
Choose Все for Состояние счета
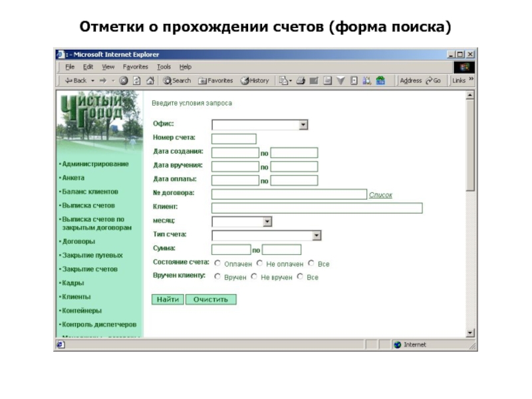311,263
